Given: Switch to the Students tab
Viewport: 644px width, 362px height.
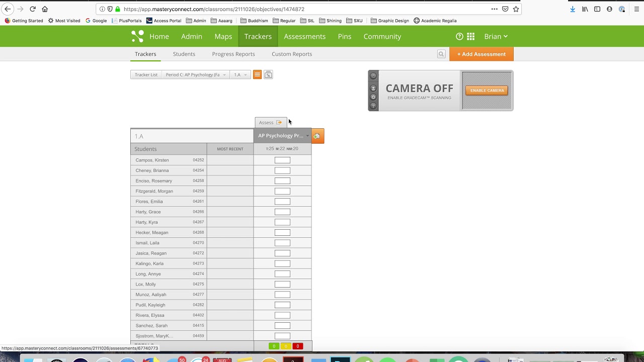Looking at the screenshot, I should [x=184, y=54].
